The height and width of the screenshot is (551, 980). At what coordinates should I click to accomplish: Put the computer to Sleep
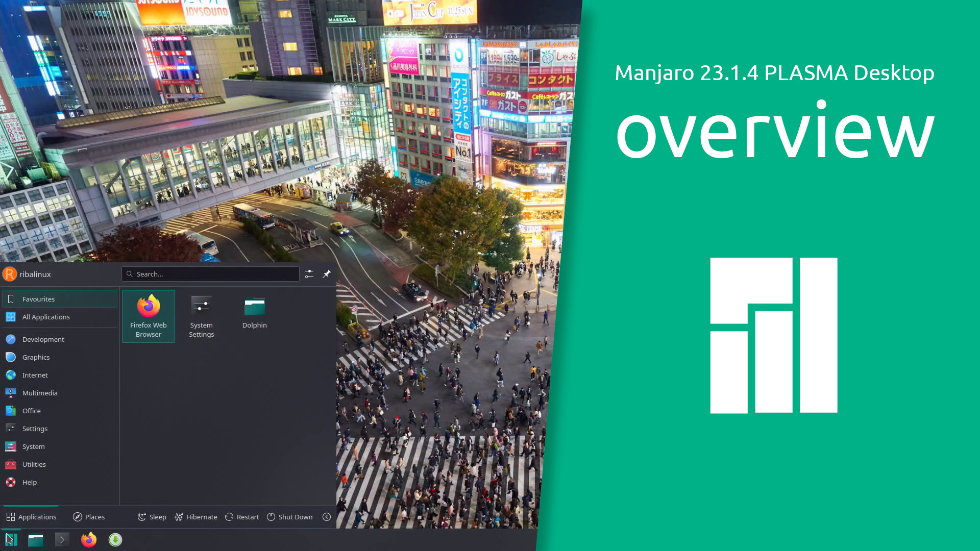(x=152, y=517)
